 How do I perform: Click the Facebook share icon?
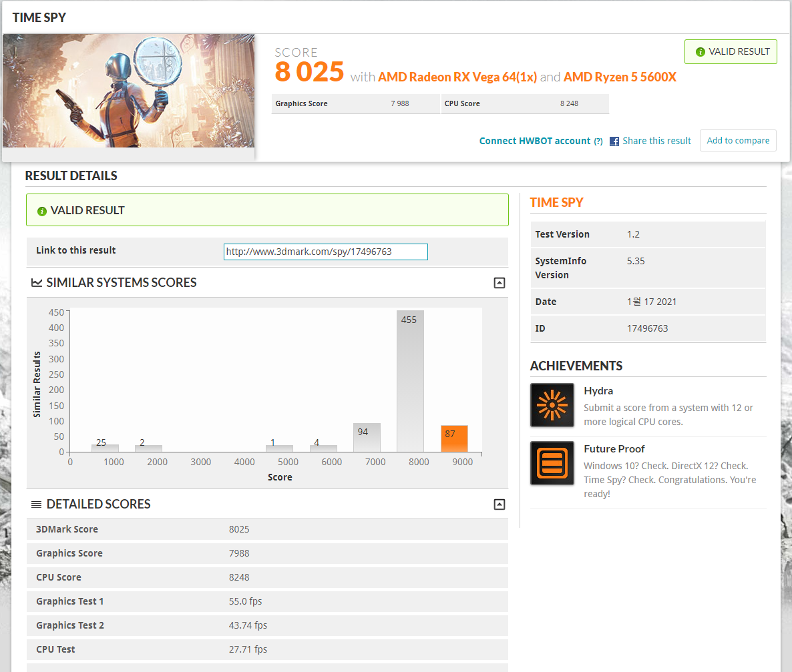tap(614, 141)
